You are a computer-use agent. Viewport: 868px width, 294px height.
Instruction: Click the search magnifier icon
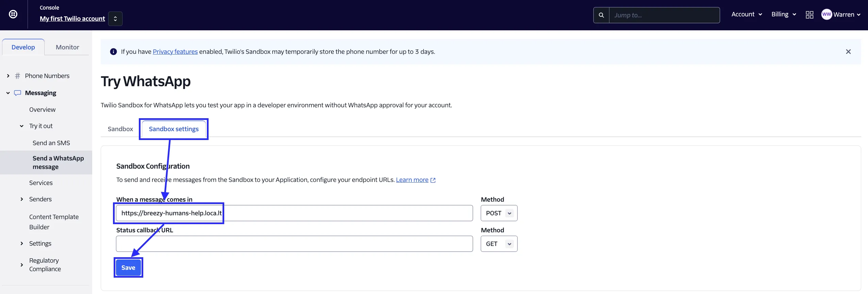601,15
